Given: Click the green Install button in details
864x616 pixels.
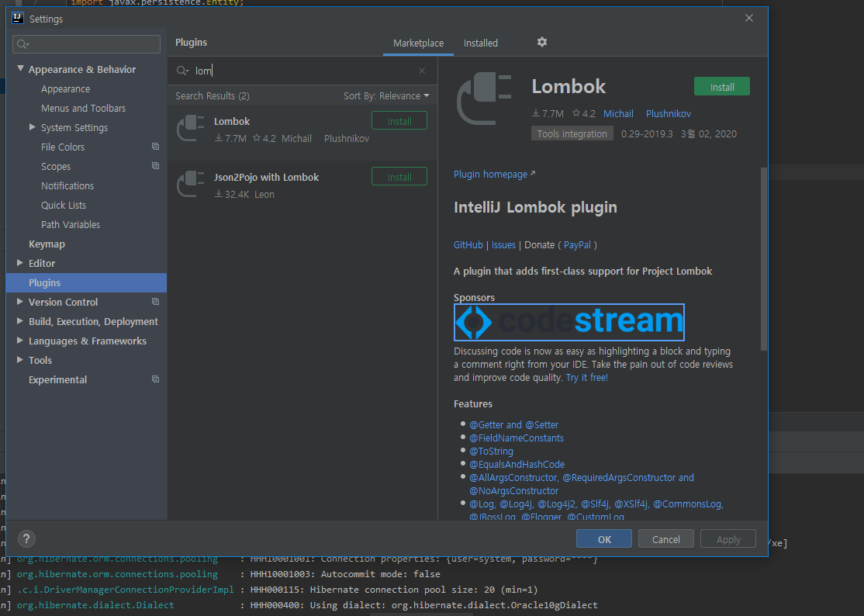Looking at the screenshot, I should point(722,87).
